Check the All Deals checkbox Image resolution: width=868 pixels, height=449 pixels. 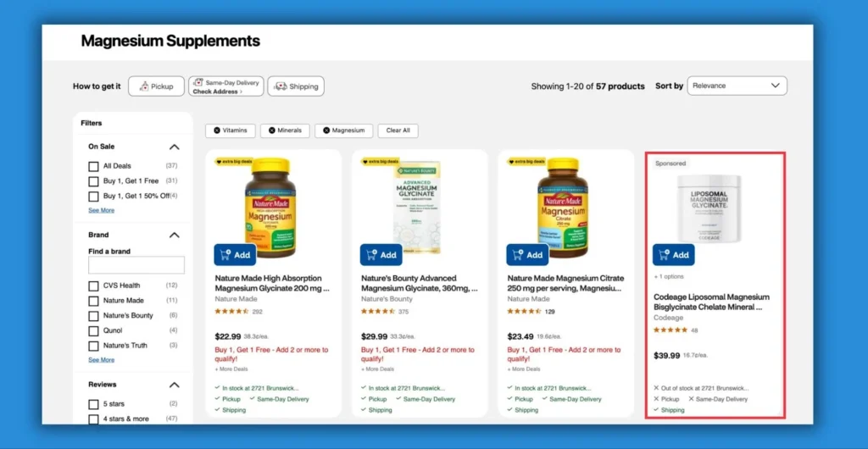click(x=93, y=166)
